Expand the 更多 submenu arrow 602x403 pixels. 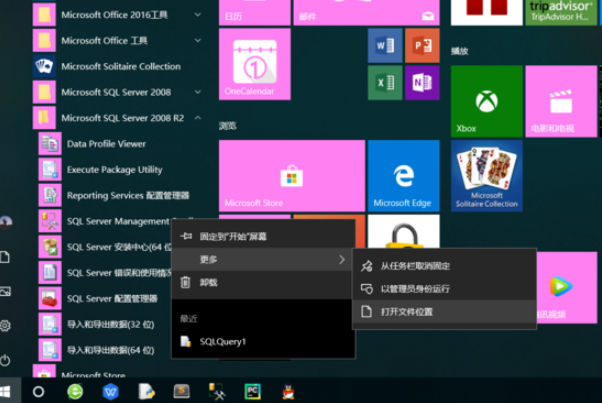point(342,259)
